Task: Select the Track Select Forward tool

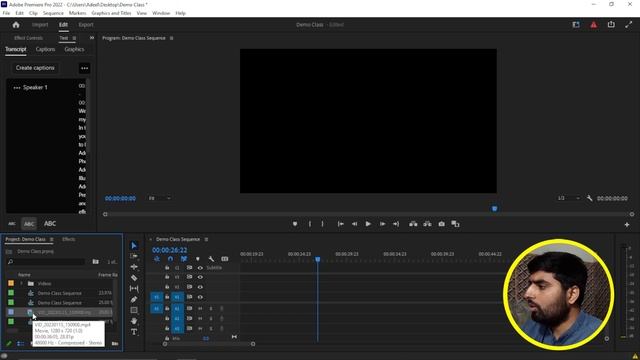Action: point(134,256)
